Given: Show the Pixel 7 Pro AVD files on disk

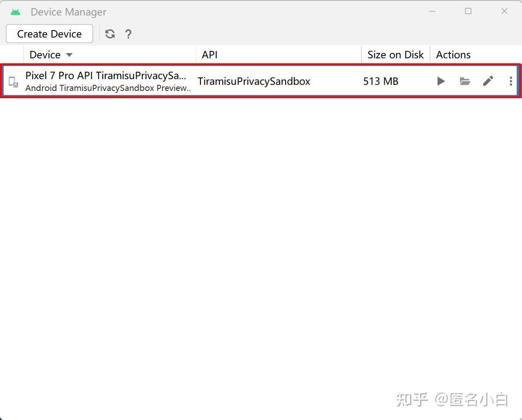Looking at the screenshot, I should click(x=465, y=81).
